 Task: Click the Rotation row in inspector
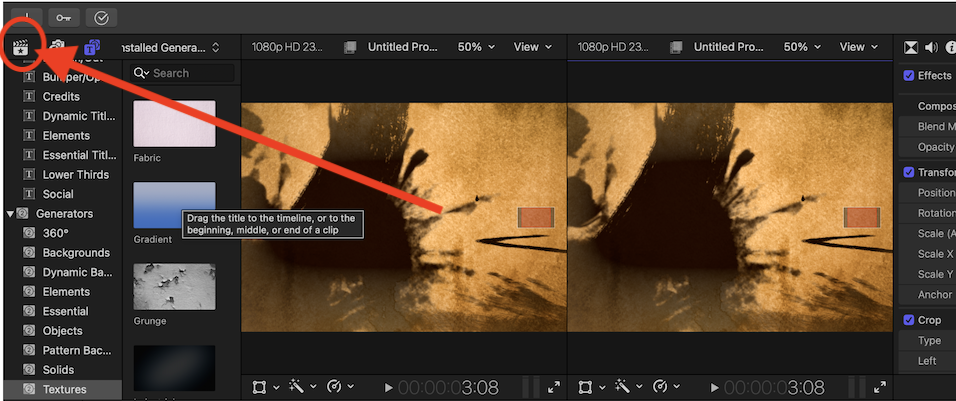click(927, 213)
